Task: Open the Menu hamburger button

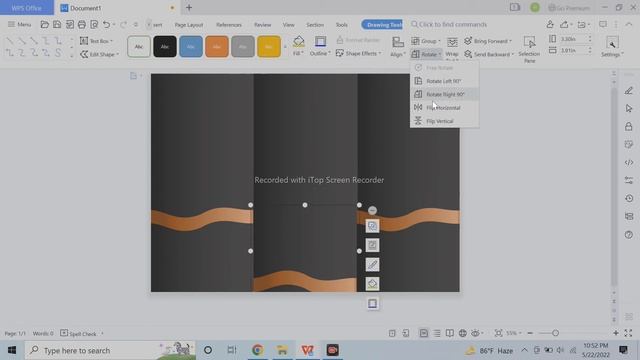Action: pyautogui.click(x=19, y=24)
